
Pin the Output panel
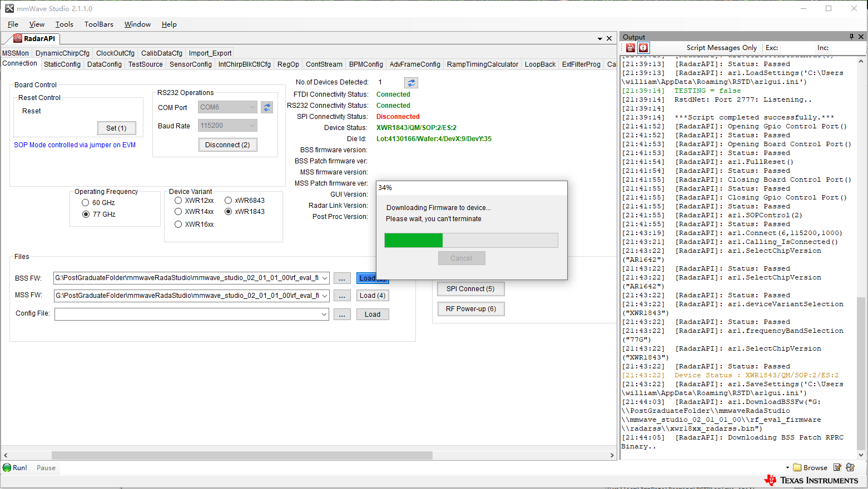[x=851, y=37]
